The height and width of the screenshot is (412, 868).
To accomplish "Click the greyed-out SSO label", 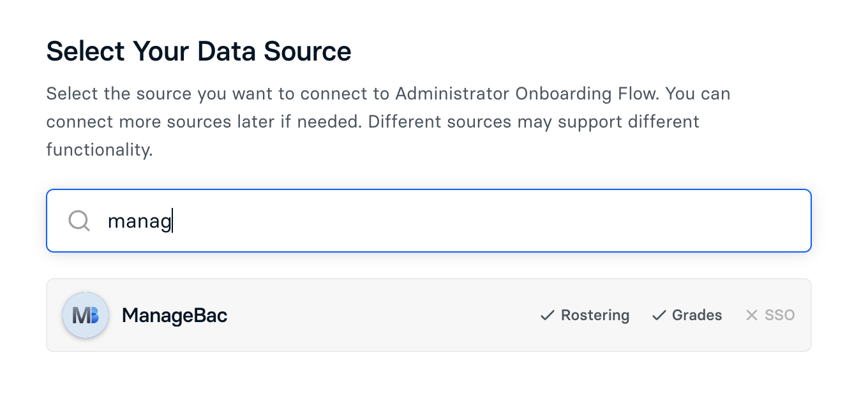I will 779,315.
